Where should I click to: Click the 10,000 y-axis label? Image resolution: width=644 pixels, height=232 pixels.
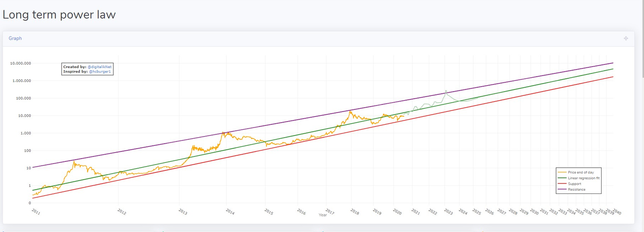[x=24, y=116]
